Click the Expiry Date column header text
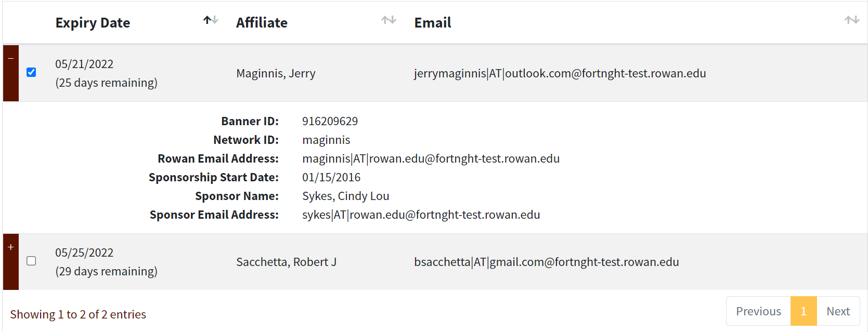The width and height of the screenshot is (868, 332). pyautogui.click(x=93, y=23)
